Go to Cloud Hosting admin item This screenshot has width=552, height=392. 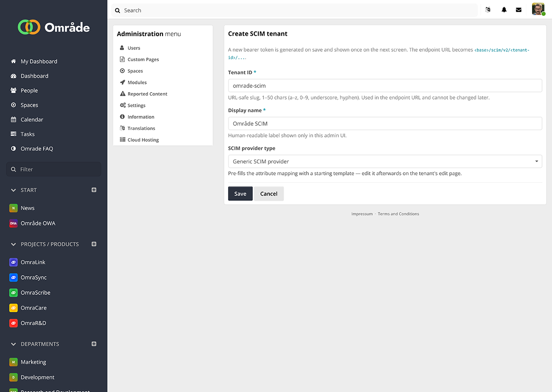(x=143, y=140)
